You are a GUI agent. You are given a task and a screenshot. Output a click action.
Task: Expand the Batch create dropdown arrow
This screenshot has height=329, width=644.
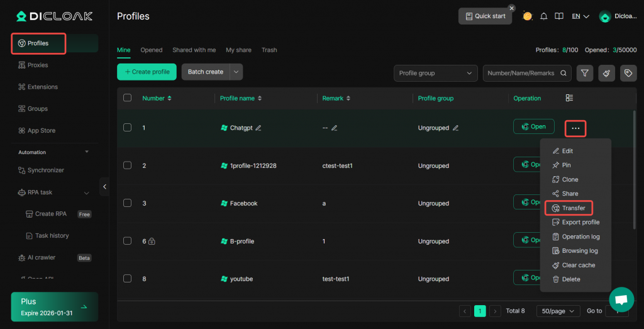[x=236, y=72]
